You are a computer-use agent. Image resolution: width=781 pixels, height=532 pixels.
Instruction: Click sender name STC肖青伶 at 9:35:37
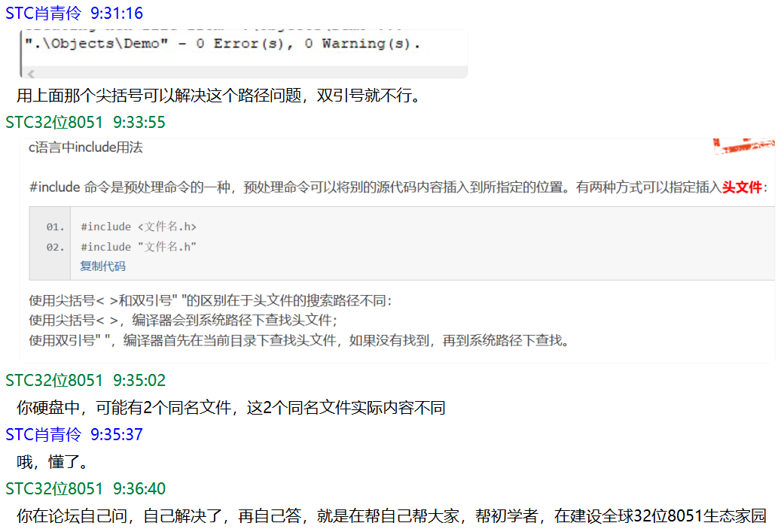coord(44,434)
